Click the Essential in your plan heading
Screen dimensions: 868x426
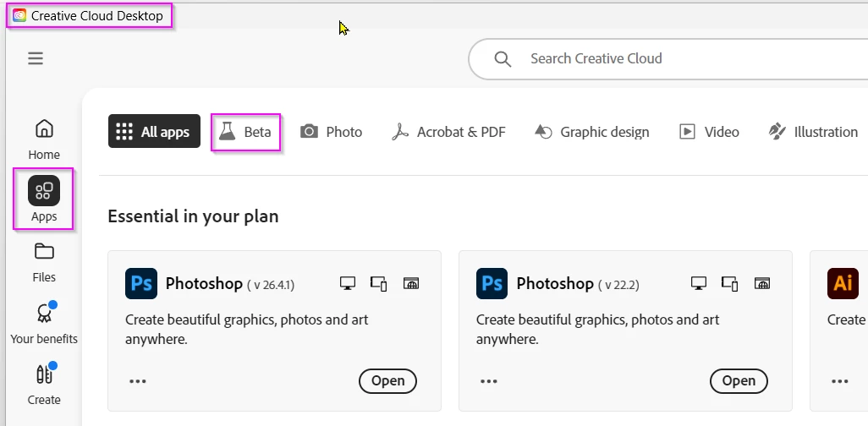point(193,216)
